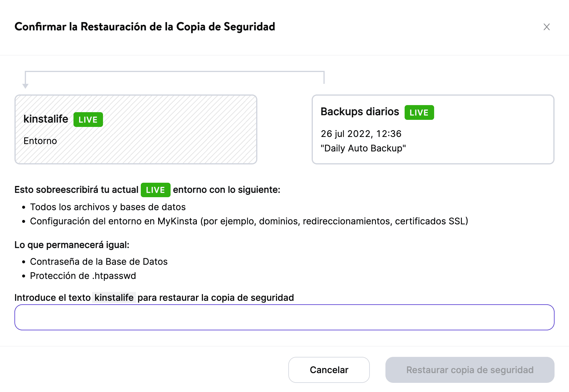
Task: Click the dialog title Confirmar la Restauración
Action: [145, 27]
